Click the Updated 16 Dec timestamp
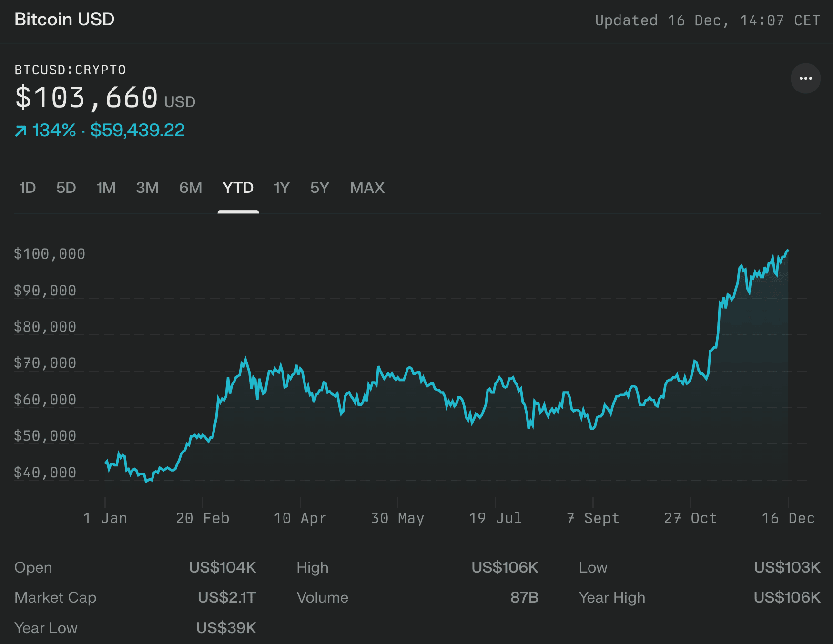 pyautogui.click(x=708, y=20)
